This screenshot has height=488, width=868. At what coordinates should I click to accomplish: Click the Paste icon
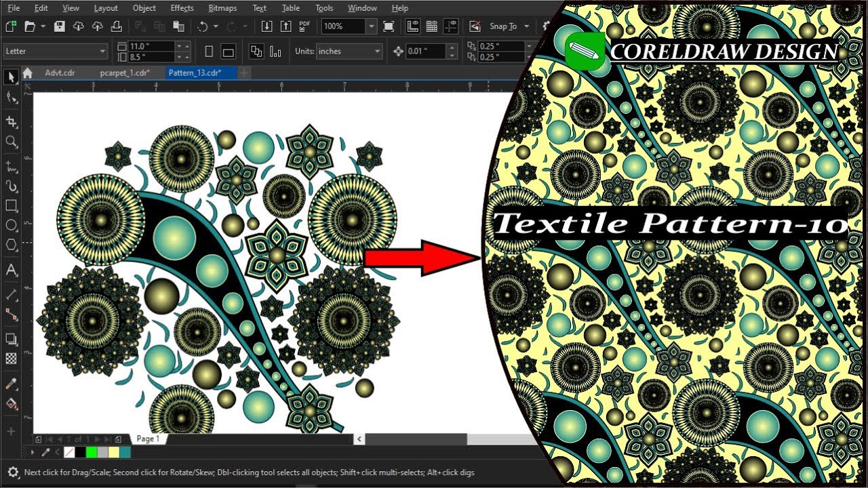coord(178,26)
